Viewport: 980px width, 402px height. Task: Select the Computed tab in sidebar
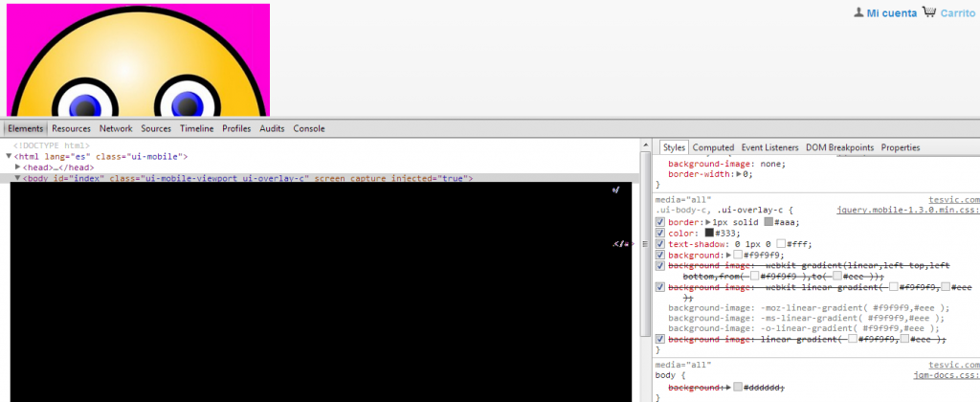[713, 147]
